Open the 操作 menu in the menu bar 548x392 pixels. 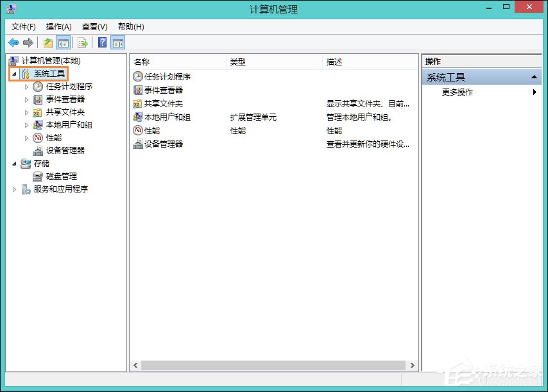pos(58,26)
